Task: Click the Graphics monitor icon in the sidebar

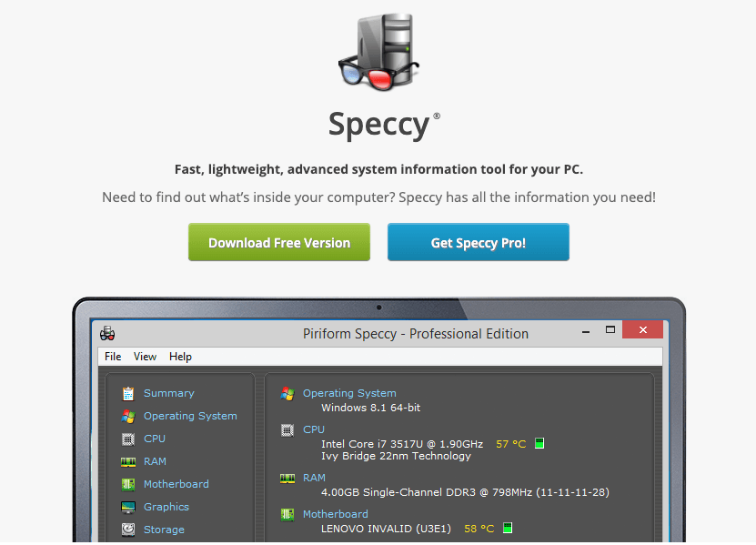Action: click(127, 507)
